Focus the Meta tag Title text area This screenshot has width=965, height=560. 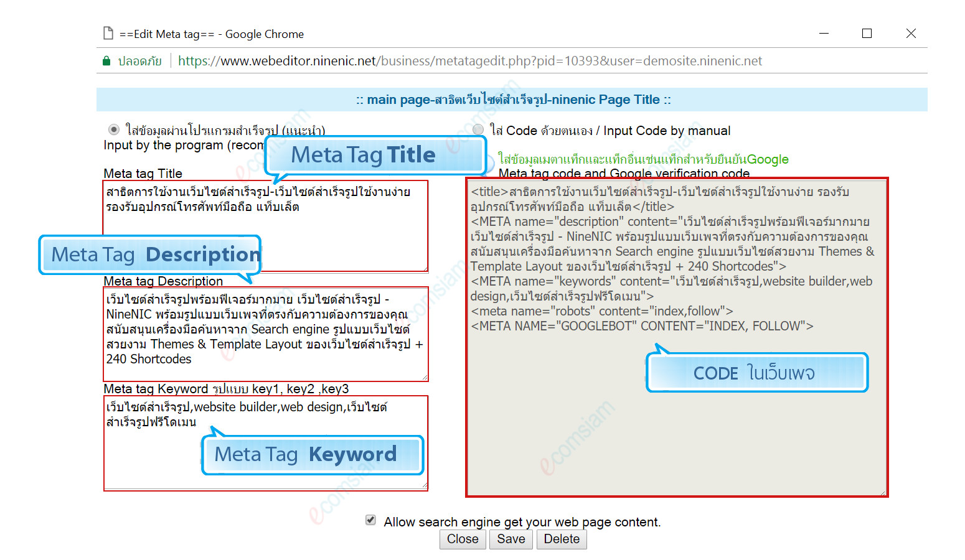click(266, 226)
